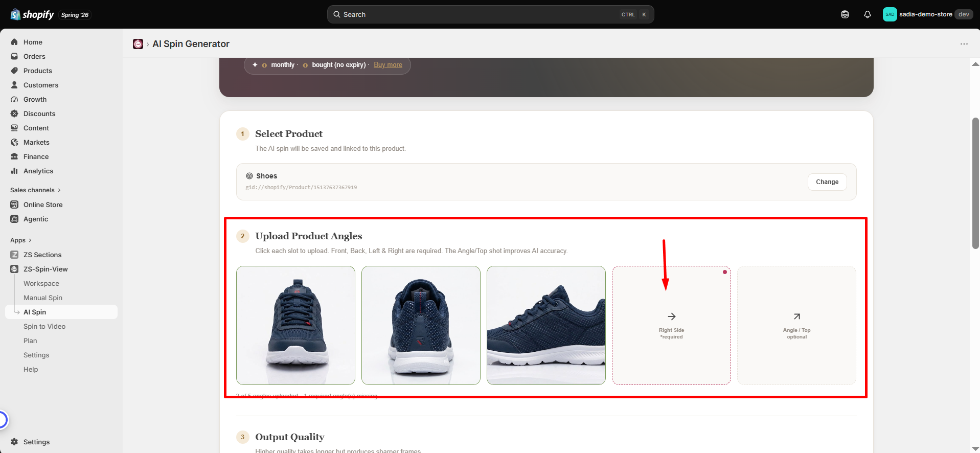Click the Right Side arrow icon slot
980x453 pixels.
[x=672, y=316]
